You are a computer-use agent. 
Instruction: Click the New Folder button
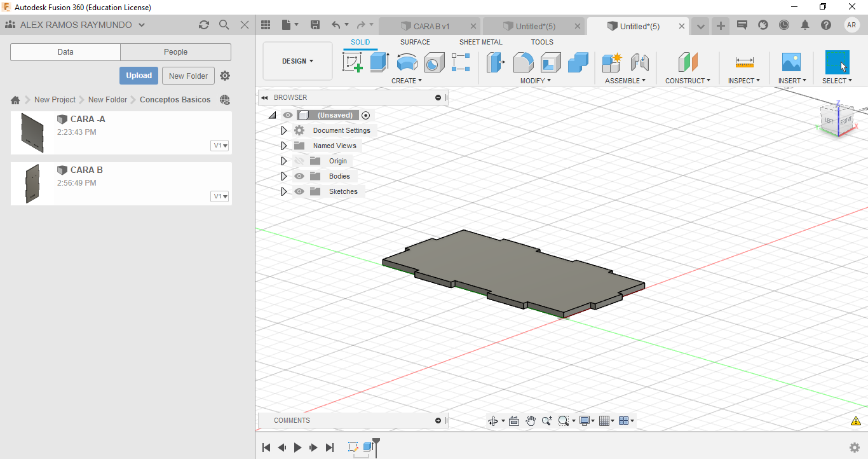[189, 76]
